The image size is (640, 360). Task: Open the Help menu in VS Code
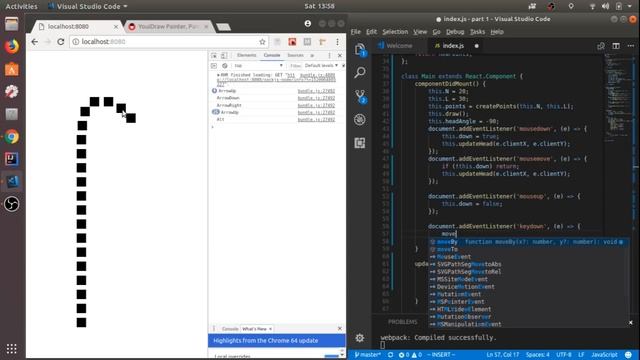[496, 32]
